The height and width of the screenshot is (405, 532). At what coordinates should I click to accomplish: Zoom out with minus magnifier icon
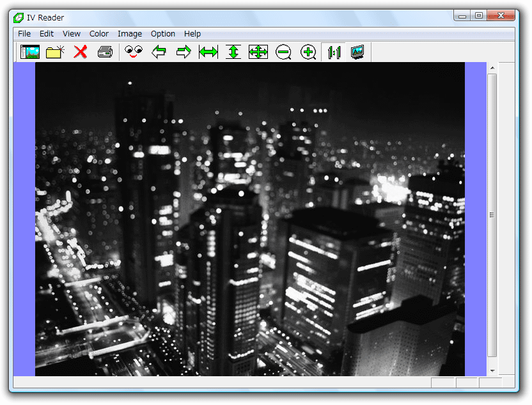tap(283, 52)
